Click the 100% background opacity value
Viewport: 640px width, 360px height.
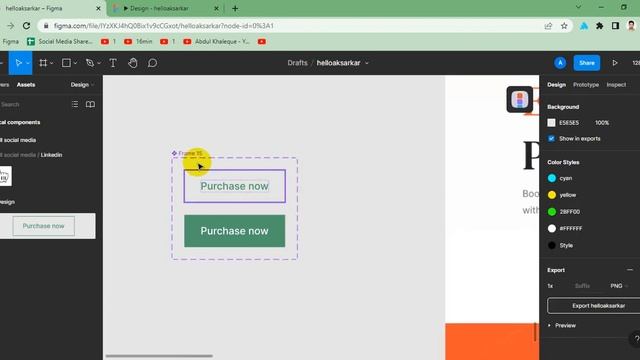click(602, 123)
